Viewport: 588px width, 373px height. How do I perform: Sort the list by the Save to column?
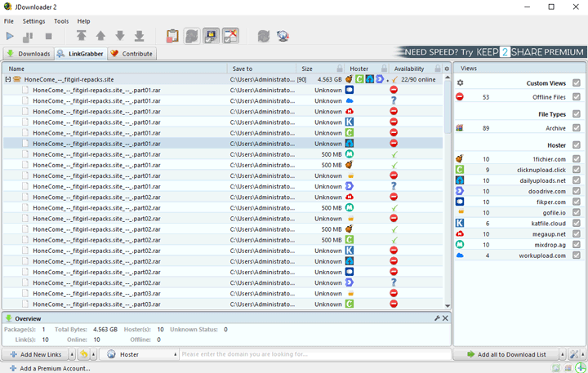pos(261,69)
